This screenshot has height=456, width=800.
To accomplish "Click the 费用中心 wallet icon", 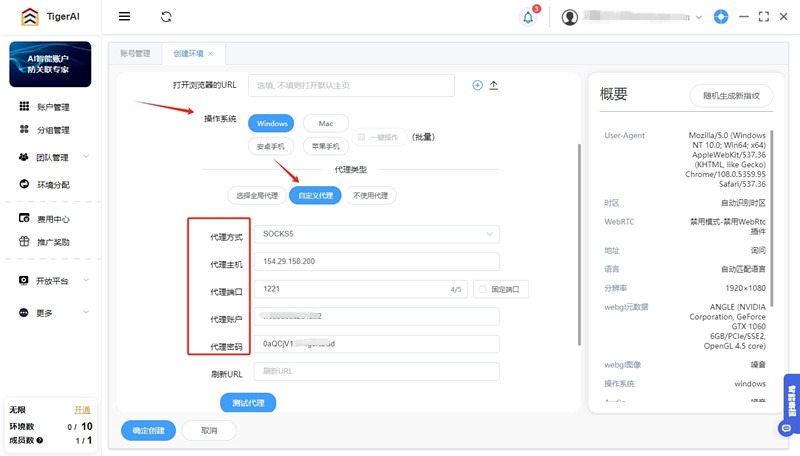I will point(24,218).
